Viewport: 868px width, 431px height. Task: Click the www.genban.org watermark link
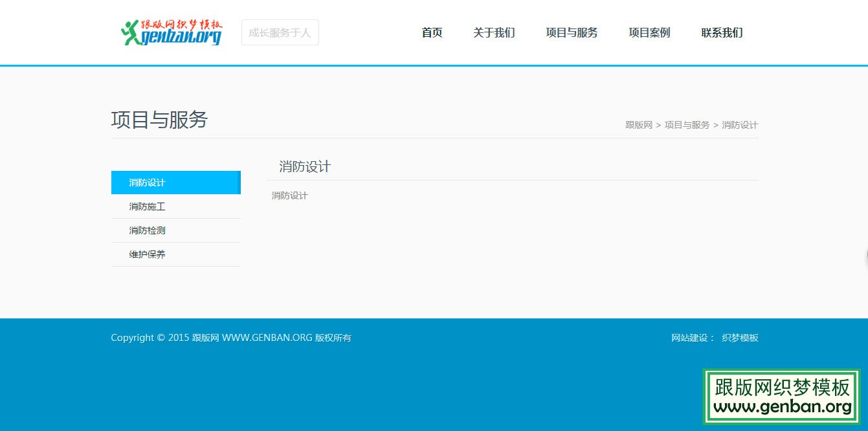tap(781, 408)
